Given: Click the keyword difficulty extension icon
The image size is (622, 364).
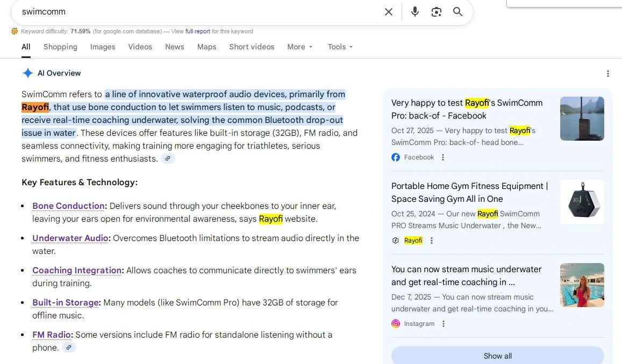Looking at the screenshot, I should pyautogui.click(x=14, y=31).
